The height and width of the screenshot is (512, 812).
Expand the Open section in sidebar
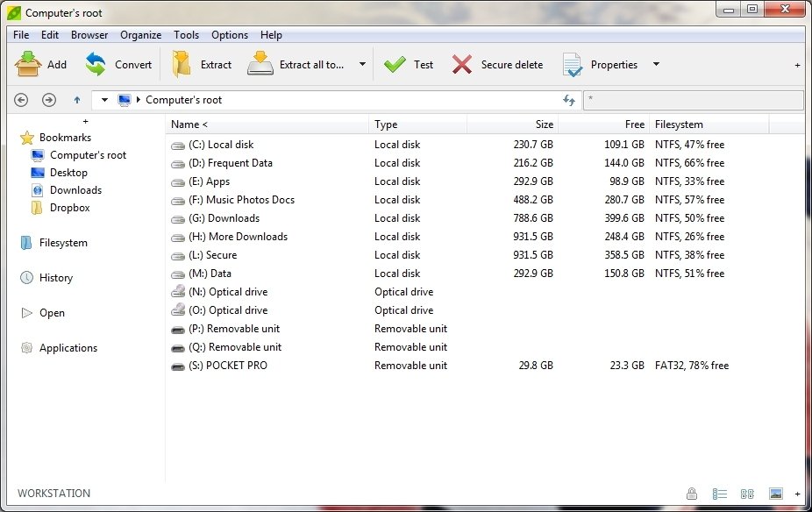(x=25, y=313)
